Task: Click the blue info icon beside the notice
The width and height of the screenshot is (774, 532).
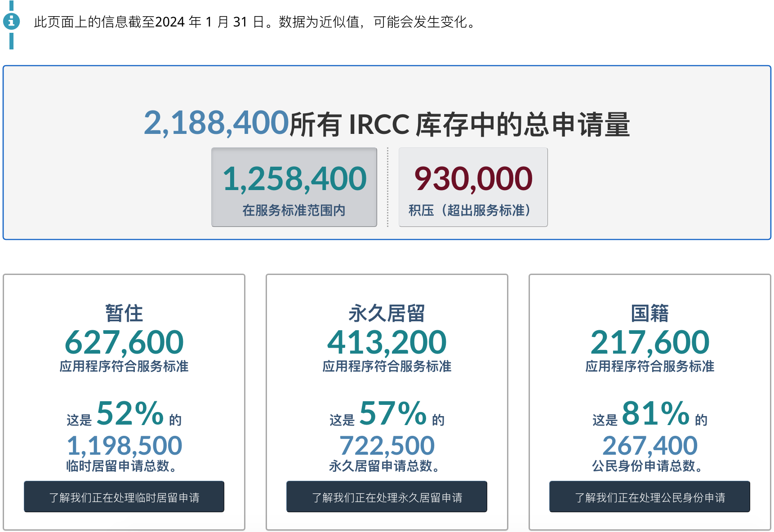Action: pos(11,21)
